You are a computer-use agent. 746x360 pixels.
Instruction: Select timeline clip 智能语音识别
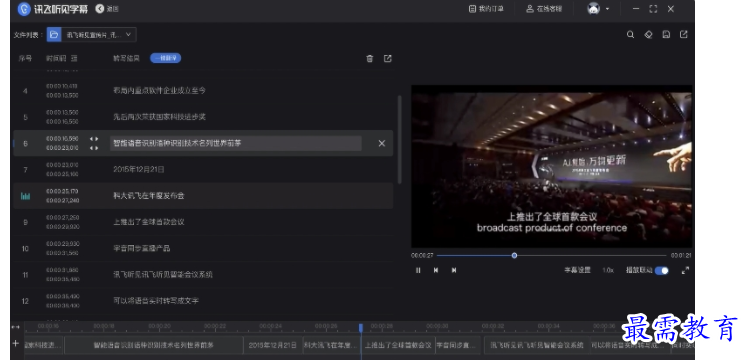pyautogui.click(x=154, y=345)
